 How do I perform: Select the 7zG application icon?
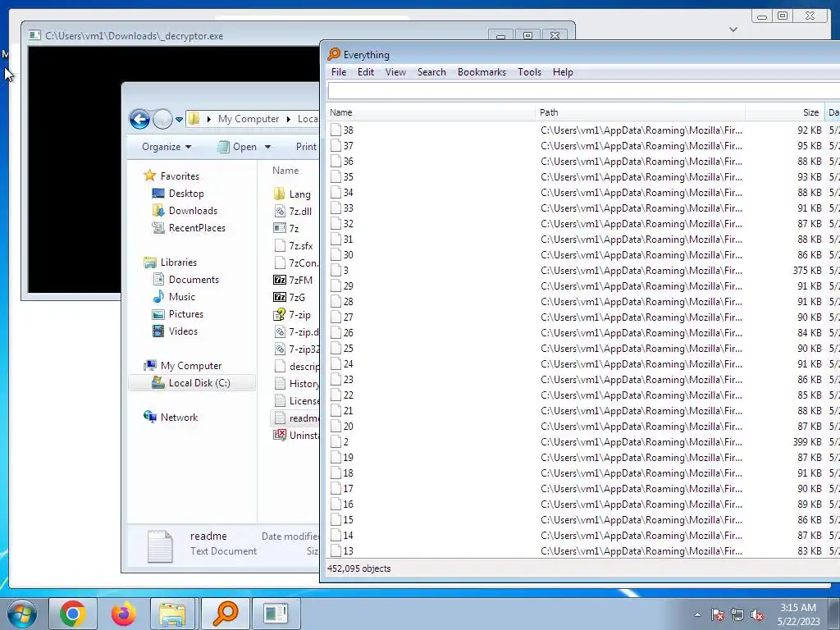point(280,297)
